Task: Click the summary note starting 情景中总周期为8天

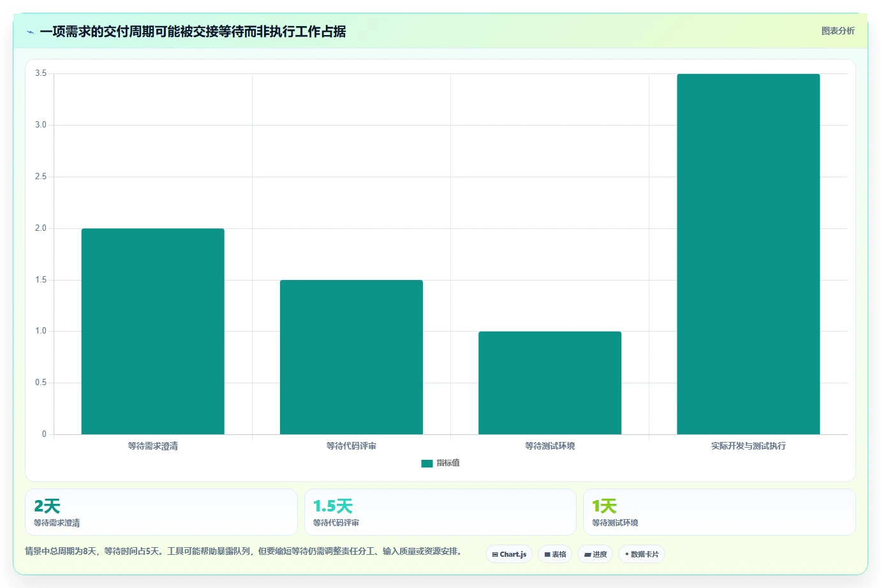Action: click(243, 551)
